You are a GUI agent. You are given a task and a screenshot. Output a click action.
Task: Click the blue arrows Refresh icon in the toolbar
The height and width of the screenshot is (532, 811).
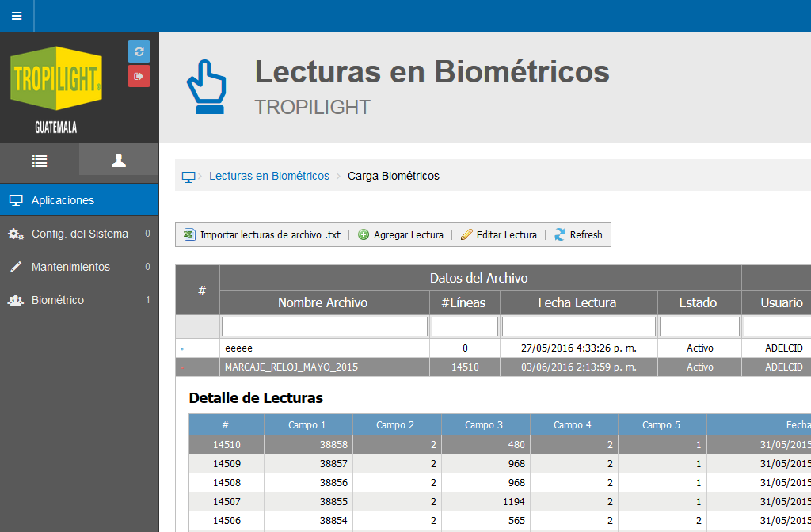pos(560,234)
